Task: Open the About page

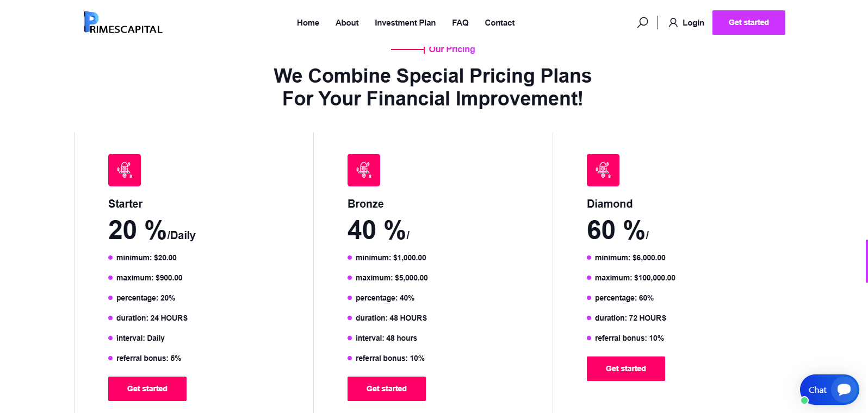Action: point(347,23)
